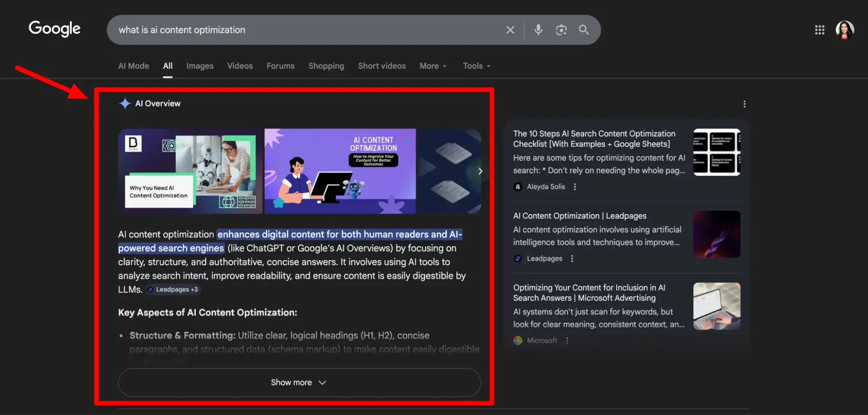The image size is (868, 415).
Task: Open the options menu above the sidebar results
Action: coord(744,104)
